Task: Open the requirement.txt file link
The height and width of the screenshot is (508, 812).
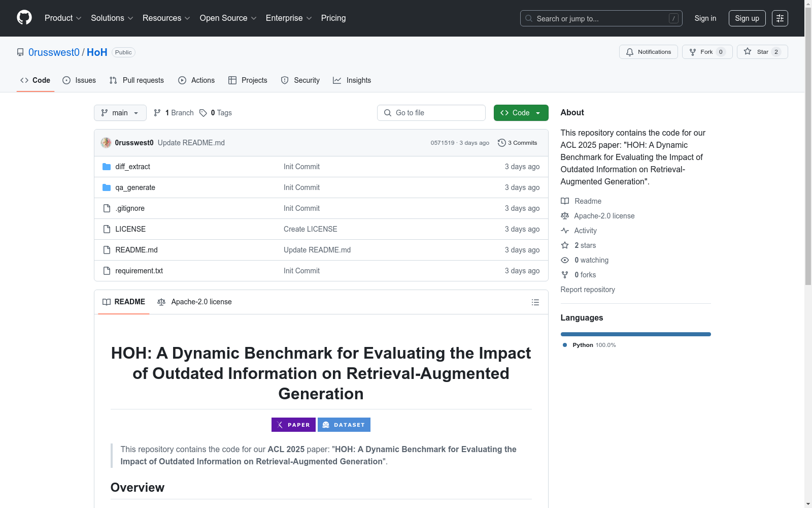Action: pos(139,271)
